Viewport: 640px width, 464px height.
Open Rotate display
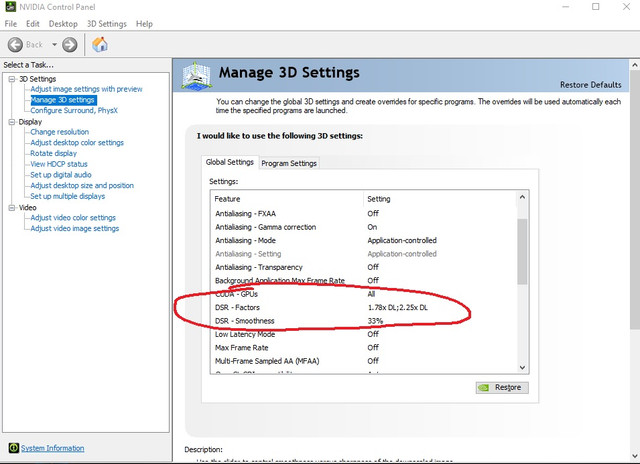[x=53, y=153]
